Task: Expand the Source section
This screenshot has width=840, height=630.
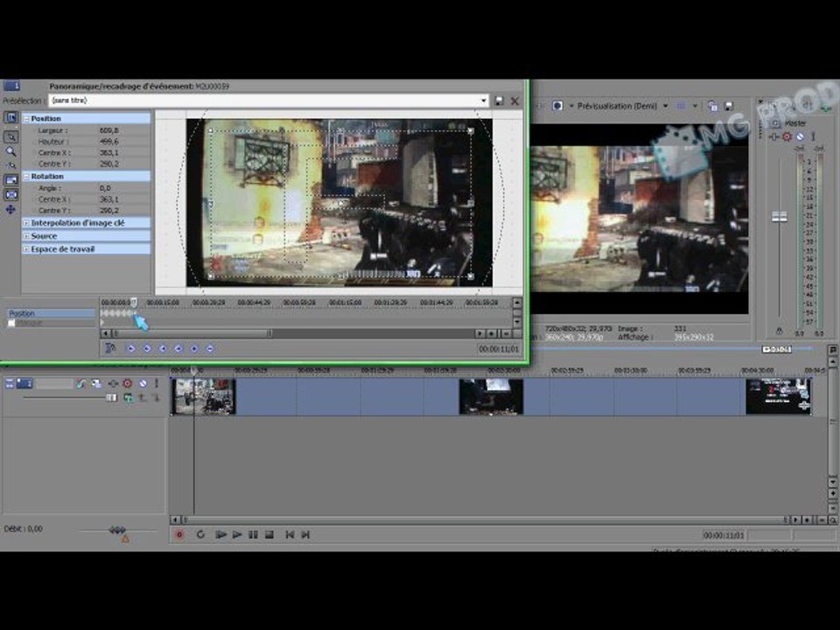Action: coord(25,236)
